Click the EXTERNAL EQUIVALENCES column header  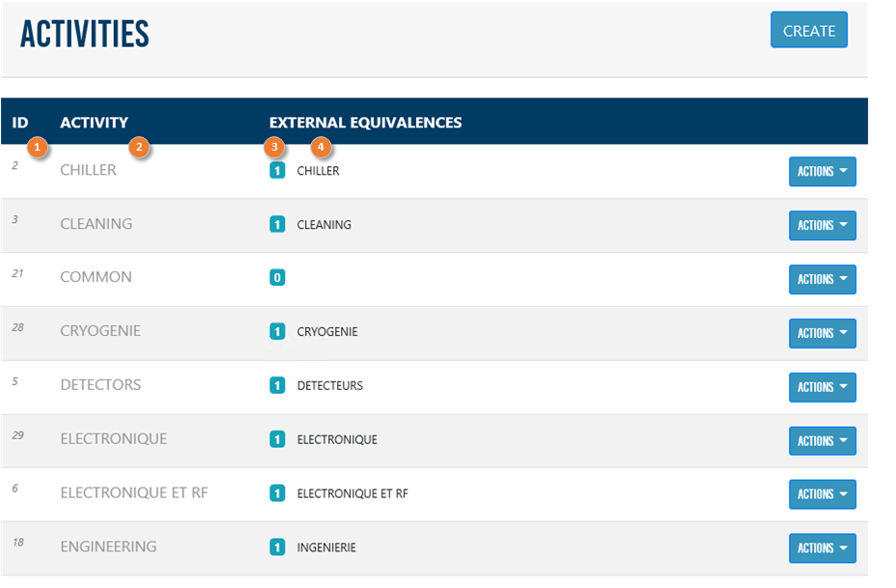[x=365, y=123]
